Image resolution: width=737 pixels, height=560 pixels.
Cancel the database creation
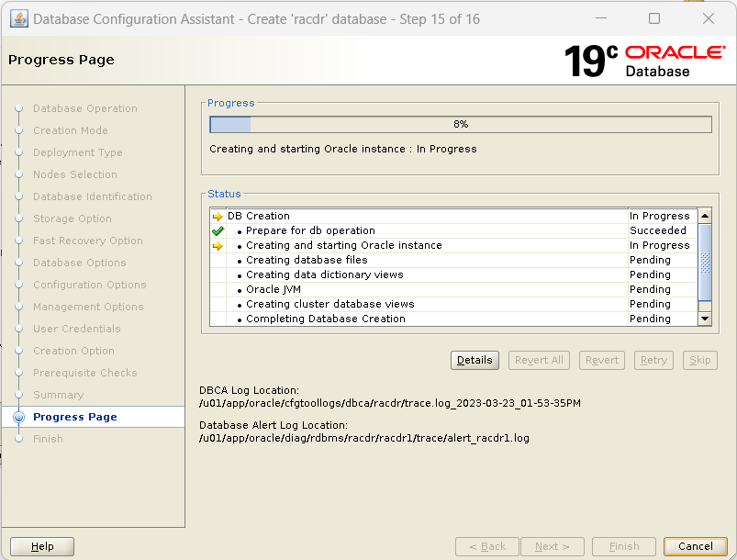(x=696, y=546)
